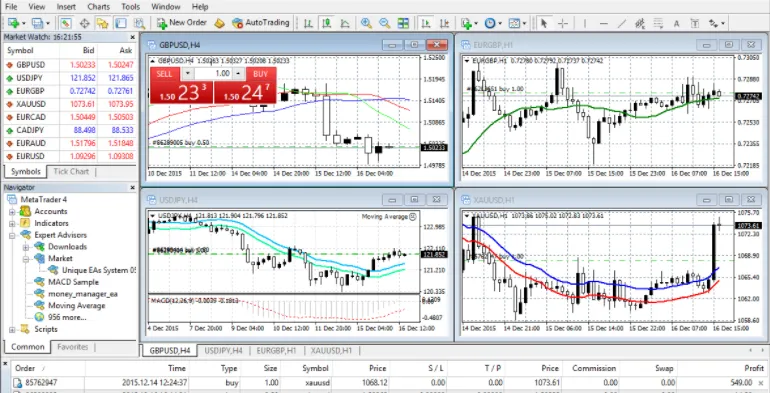The width and height of the screenshot is (770, 393).
Task: Open the New Chart toolbar icon
Action: [x=13, y=23]
